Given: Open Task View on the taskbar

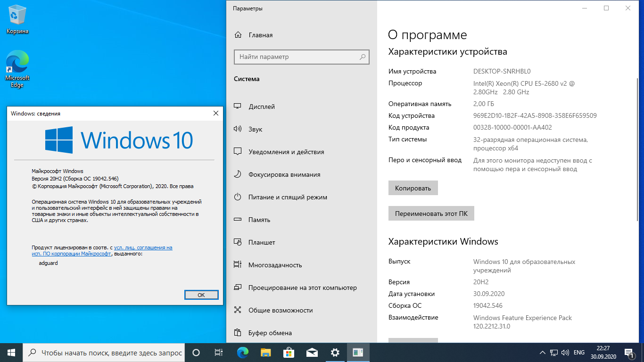Looking at the screenshot, I should pos(219,353).
